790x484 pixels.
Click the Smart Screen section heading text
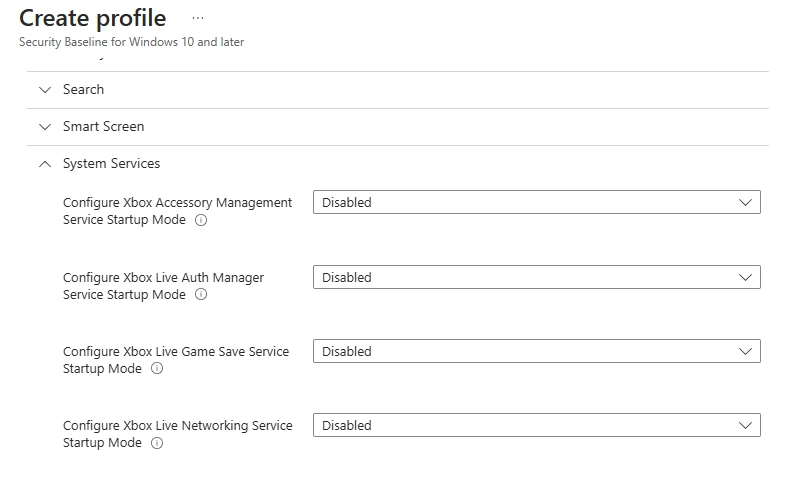(x=103, y=127)
